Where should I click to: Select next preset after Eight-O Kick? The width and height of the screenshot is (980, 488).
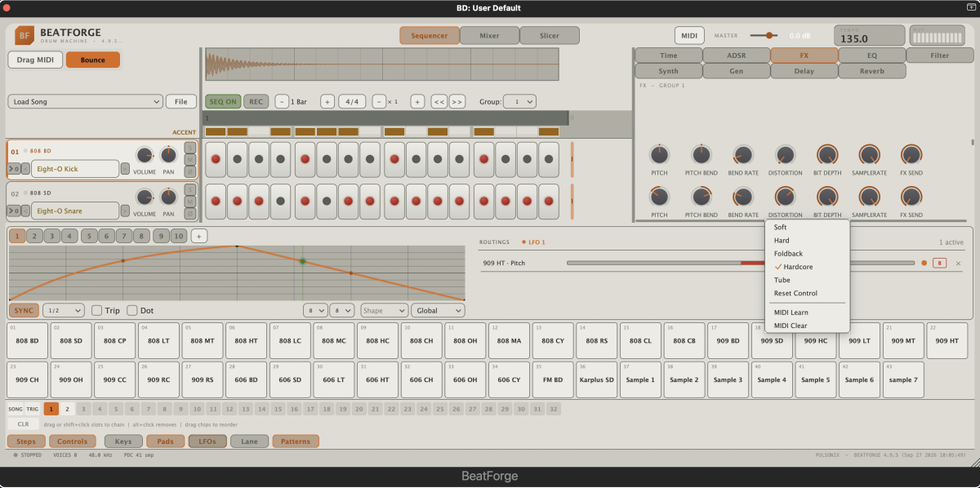pyautogui.click(x=125, y=169)
